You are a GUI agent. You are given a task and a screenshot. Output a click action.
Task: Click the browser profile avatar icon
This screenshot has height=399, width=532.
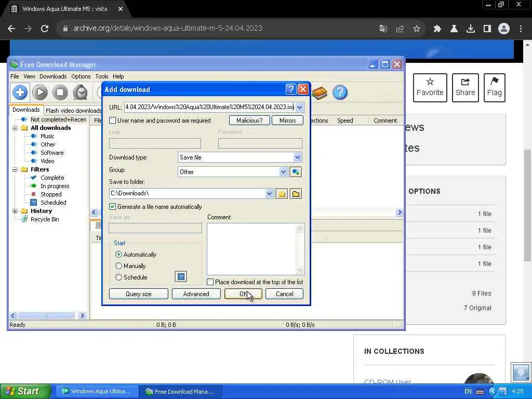tap(504, 29)
